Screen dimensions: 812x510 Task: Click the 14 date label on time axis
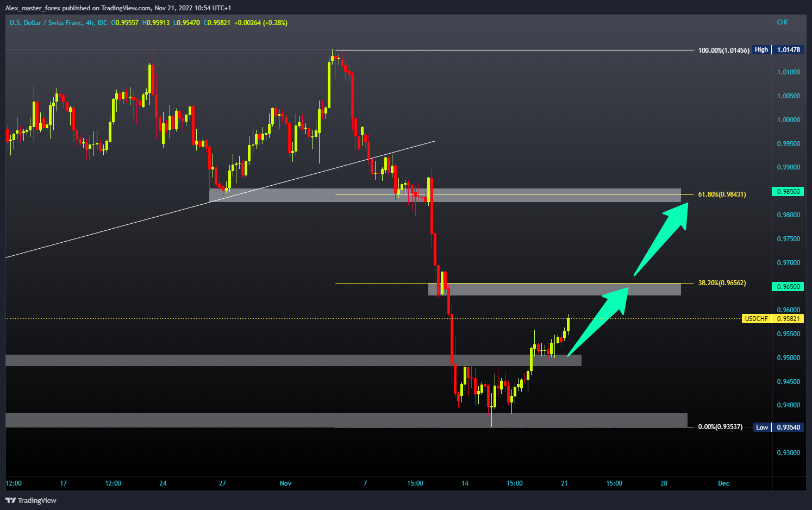click(465, 483)
